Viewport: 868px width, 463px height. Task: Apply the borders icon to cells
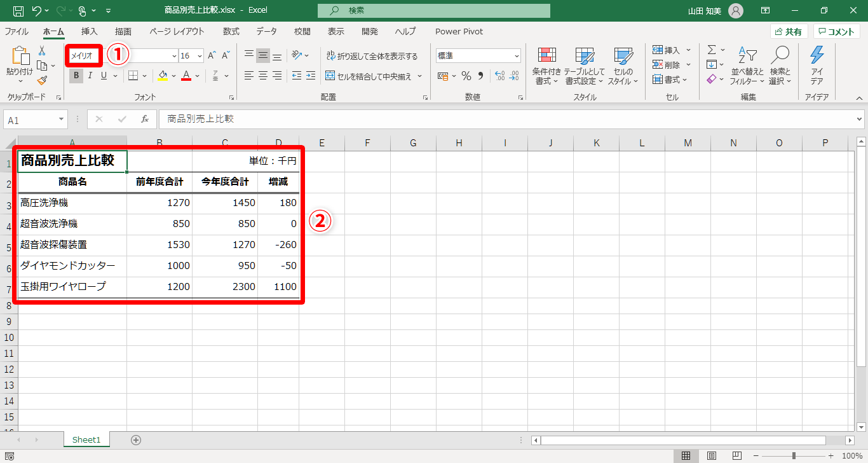(133, 76)
